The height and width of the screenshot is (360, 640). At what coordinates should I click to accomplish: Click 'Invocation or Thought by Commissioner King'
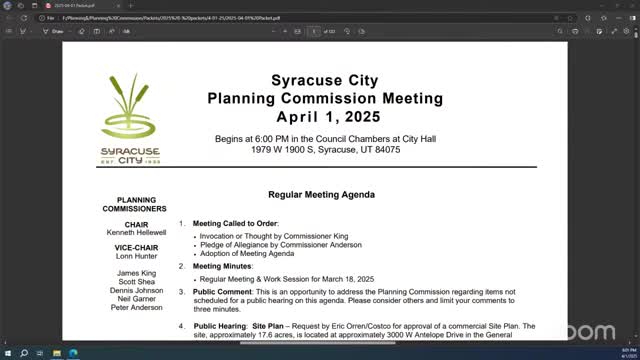click(274, 236)
